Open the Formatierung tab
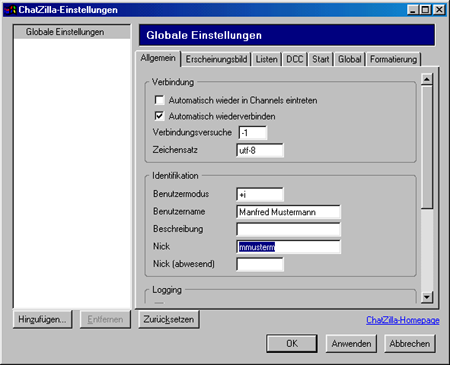The width and height of the screenshot is (450, 365). pos(393,59)
